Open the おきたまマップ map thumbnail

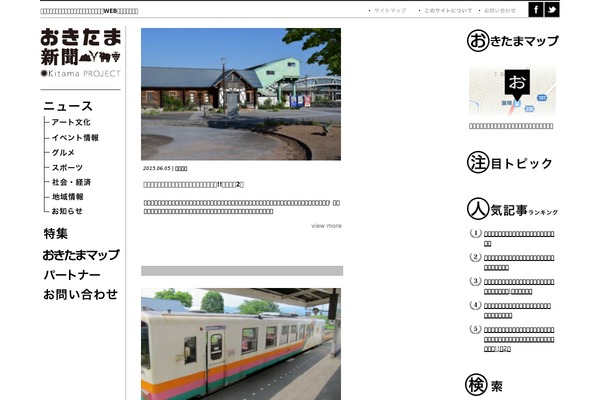[x=512, y=91]
